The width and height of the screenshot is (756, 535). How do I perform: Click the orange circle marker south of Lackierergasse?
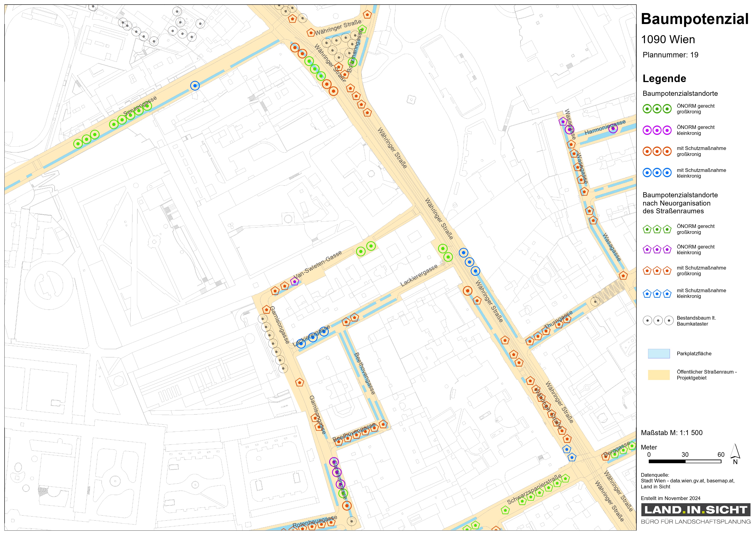pyautogui.click(x=467, y=291)
